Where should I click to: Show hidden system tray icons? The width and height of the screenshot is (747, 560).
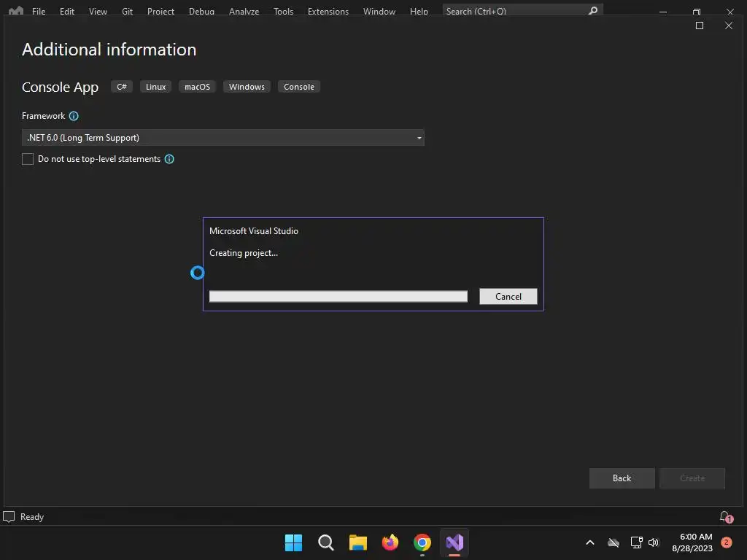[589, 542]
